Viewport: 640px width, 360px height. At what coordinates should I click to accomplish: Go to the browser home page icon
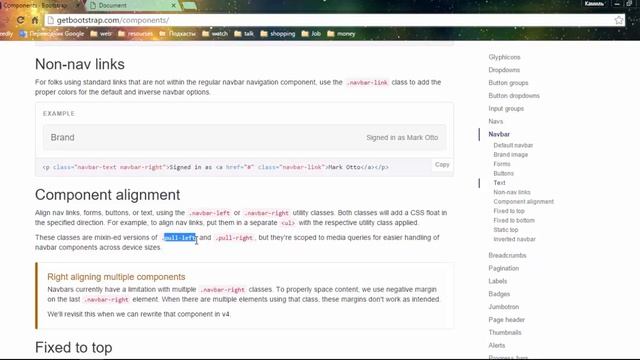click(x=35, y=20)
